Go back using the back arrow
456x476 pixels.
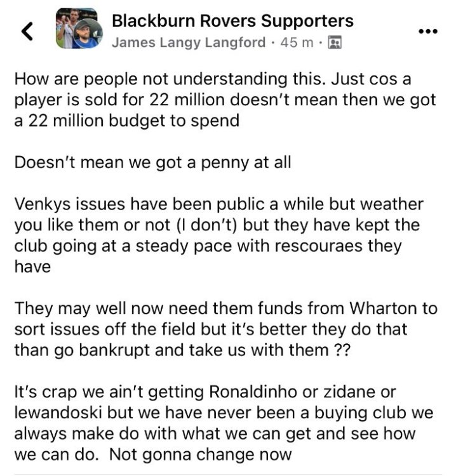coord(27,32)
